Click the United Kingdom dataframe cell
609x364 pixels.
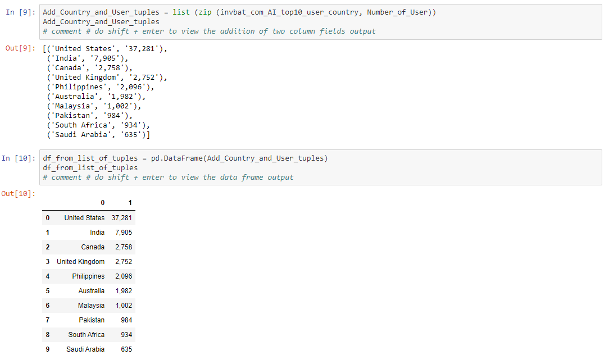click(80, 262)
